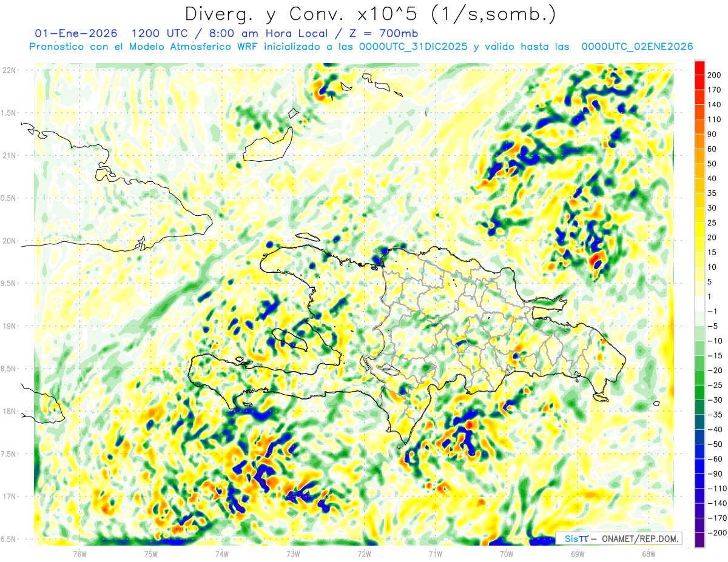Screen dimensions: 728x562
Task: Click the "7.5N" axis label
Action: (9, 453)
